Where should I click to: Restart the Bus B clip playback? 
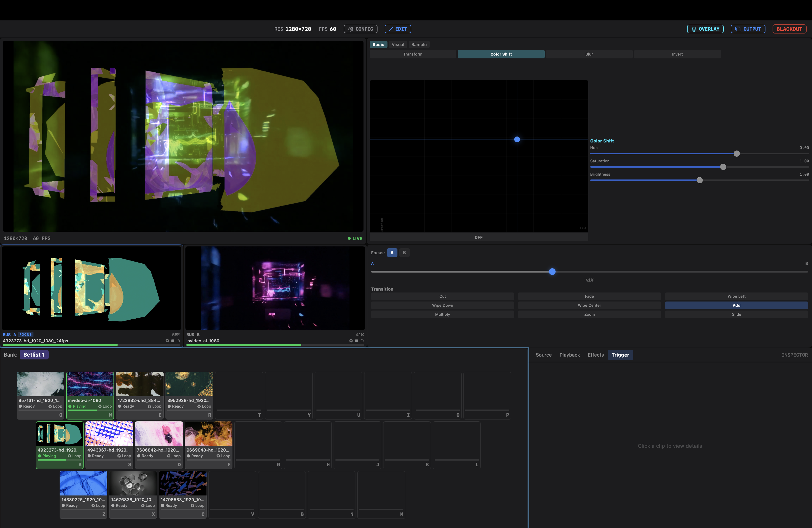click(x=362, y=341)
